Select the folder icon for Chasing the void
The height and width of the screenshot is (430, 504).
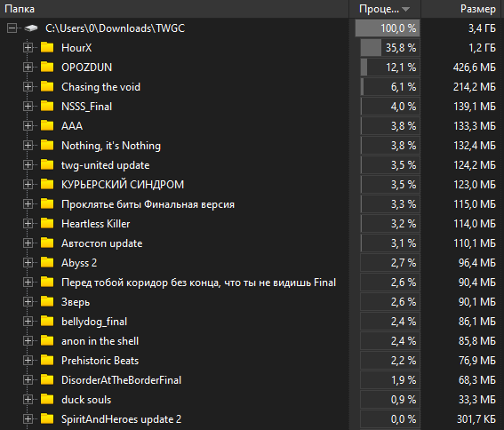coord(47,87)
